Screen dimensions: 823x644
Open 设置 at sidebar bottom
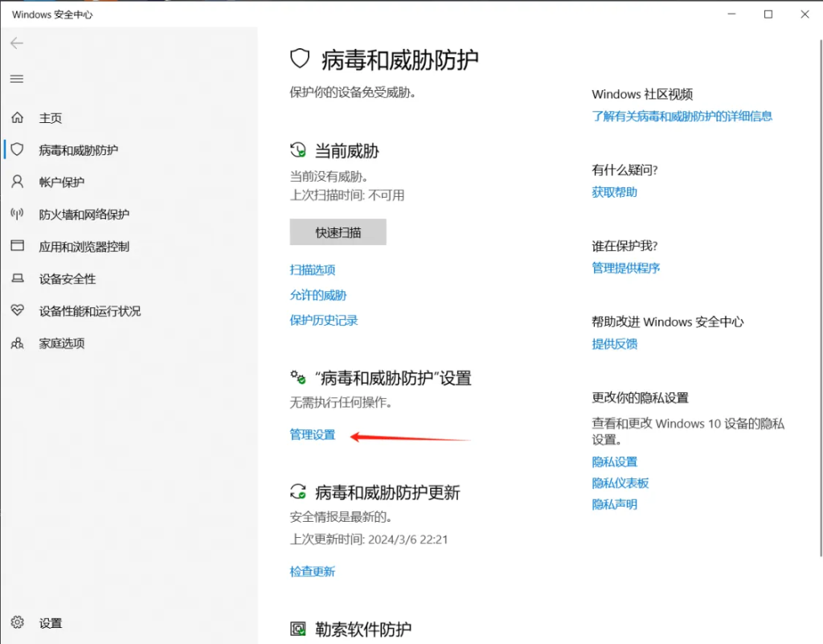coord(51,623)
